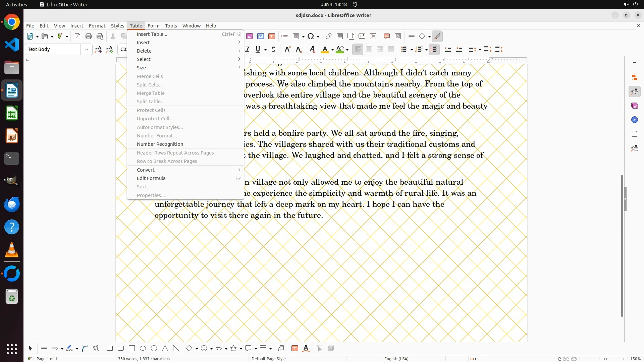Insert a hyperlink using the toolbar icon
The height and width of the screenshot is (362, 644).
[x=329, y=36]
